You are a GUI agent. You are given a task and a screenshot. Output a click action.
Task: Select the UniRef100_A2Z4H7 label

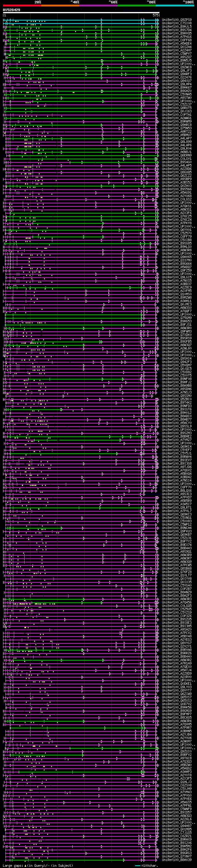click(x=177, y=50)
